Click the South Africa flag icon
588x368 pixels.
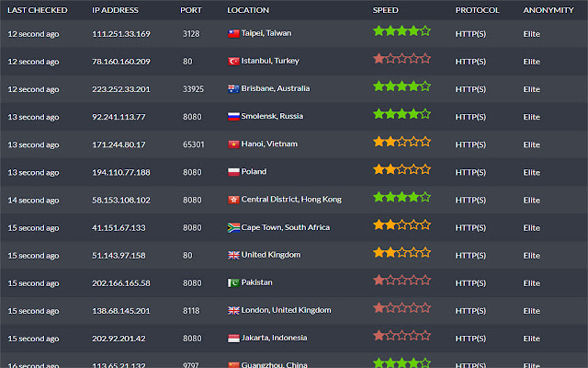click(233, 227)
